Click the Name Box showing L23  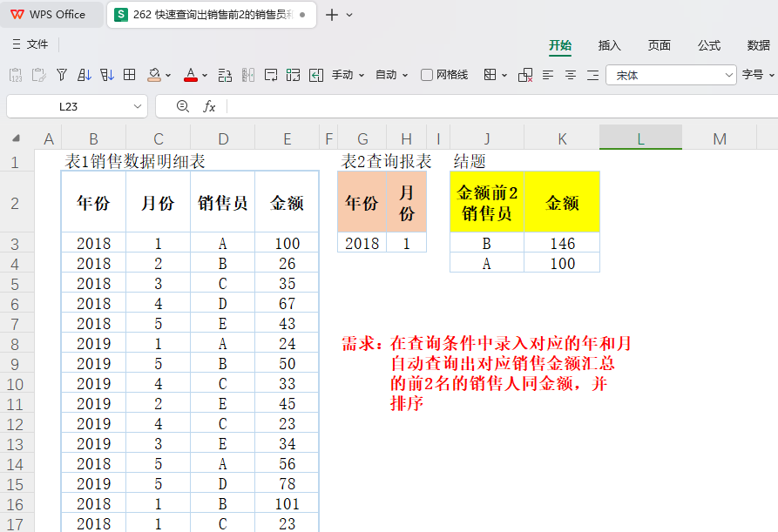[68, 106]
